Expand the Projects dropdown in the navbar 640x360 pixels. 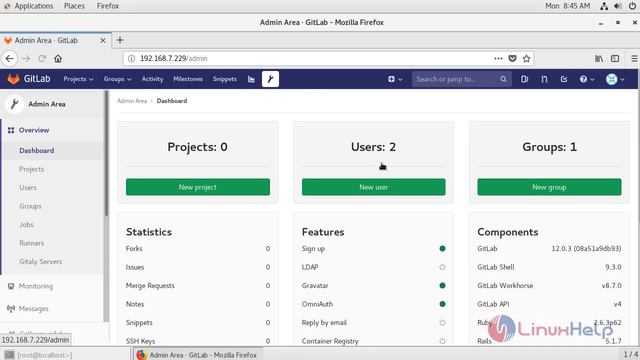(x=78, y=79)
